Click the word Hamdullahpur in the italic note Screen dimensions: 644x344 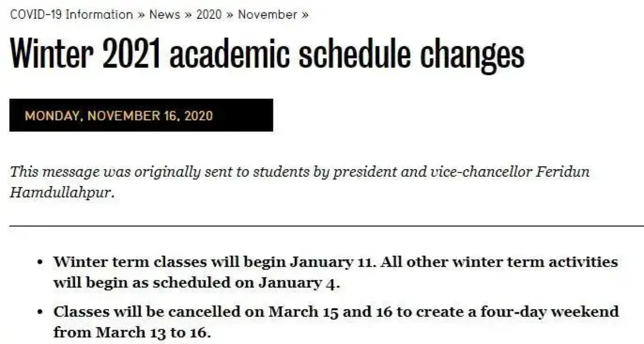point(61,193)
